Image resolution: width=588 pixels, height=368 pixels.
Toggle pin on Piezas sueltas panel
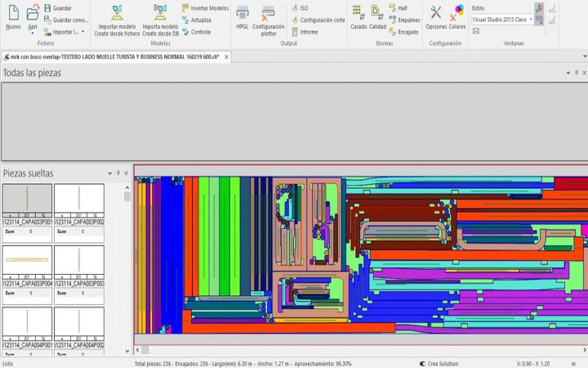coord(118,173)
